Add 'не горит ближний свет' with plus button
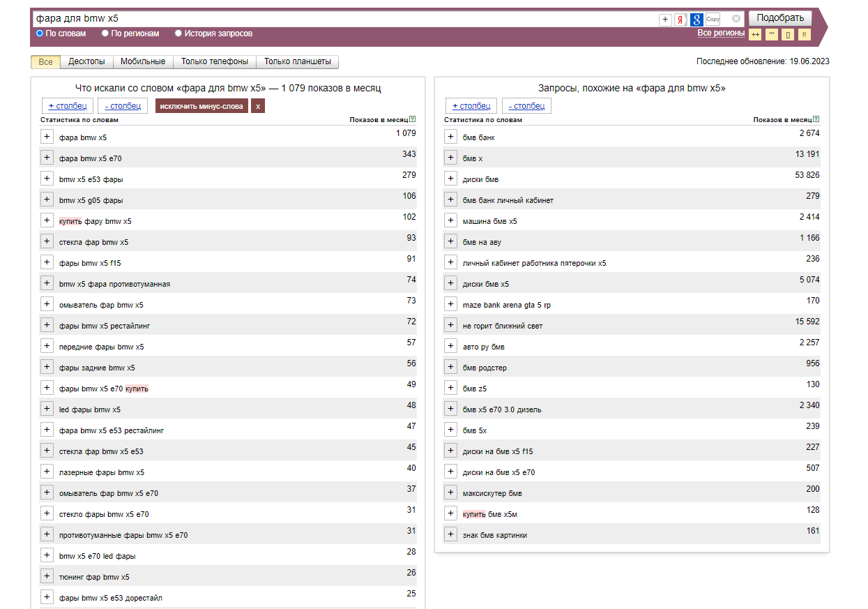 [x=450, y=325]
